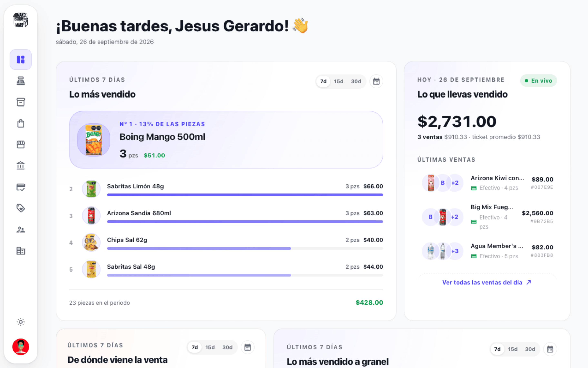
Task: Click the $428.00 period total
Action: tap(369, 303)
